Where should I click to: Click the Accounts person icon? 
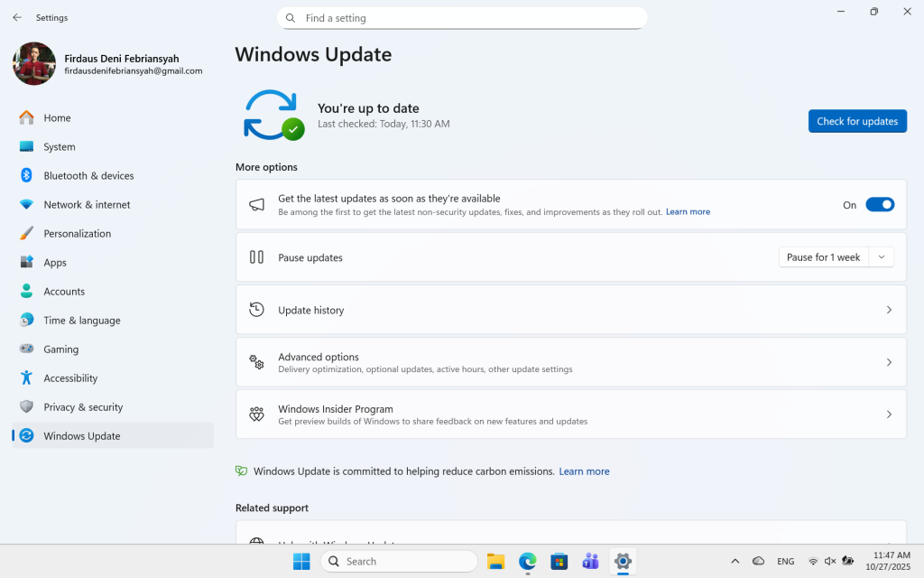tap(26, 291)
